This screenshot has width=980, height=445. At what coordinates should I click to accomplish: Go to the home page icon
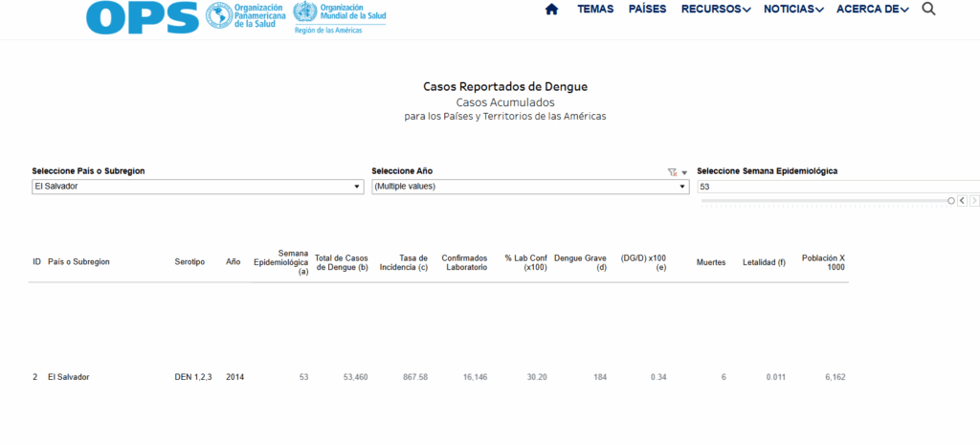click(x=551, y=10)
